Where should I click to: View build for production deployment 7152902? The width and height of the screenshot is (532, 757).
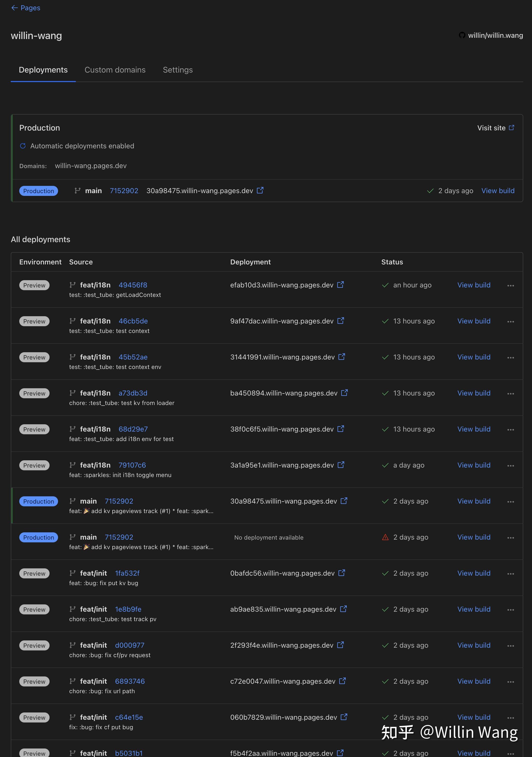(x=498, y=191)
